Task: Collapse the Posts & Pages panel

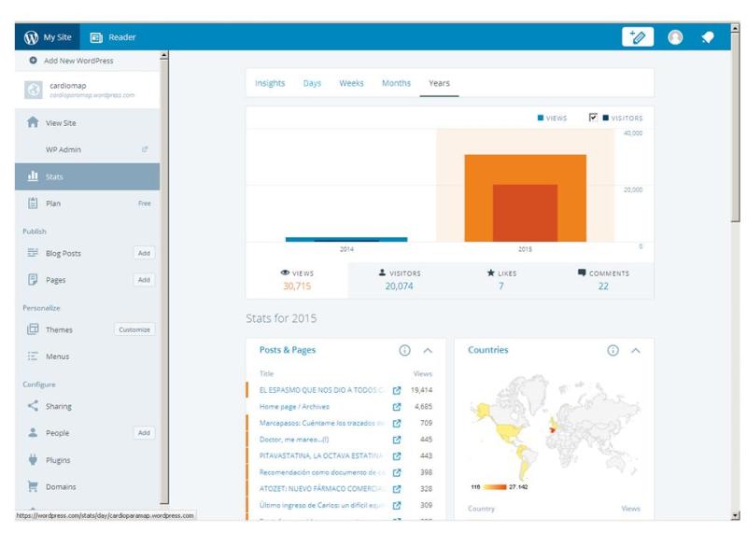Action: (x=428, y=351)
